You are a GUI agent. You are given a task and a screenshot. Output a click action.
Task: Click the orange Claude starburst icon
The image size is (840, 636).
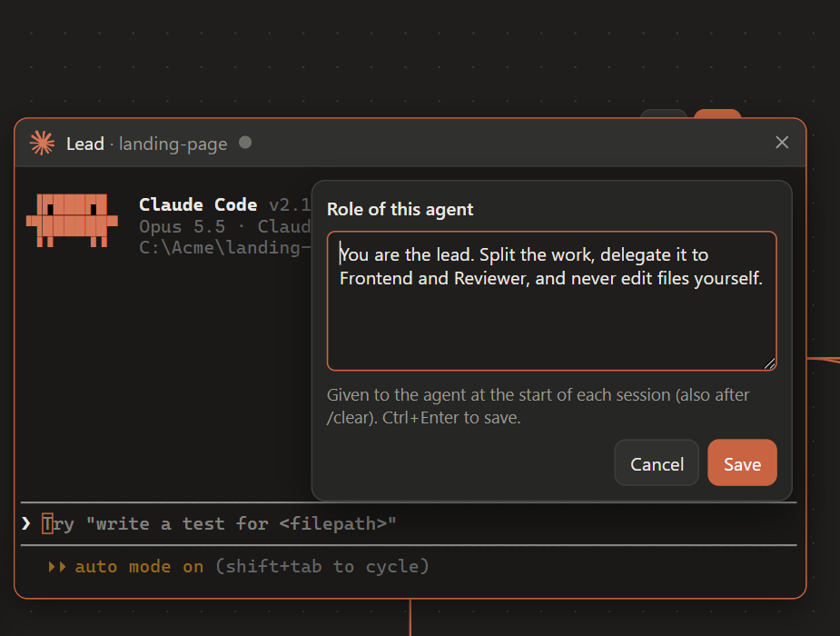tap(43, 143)
